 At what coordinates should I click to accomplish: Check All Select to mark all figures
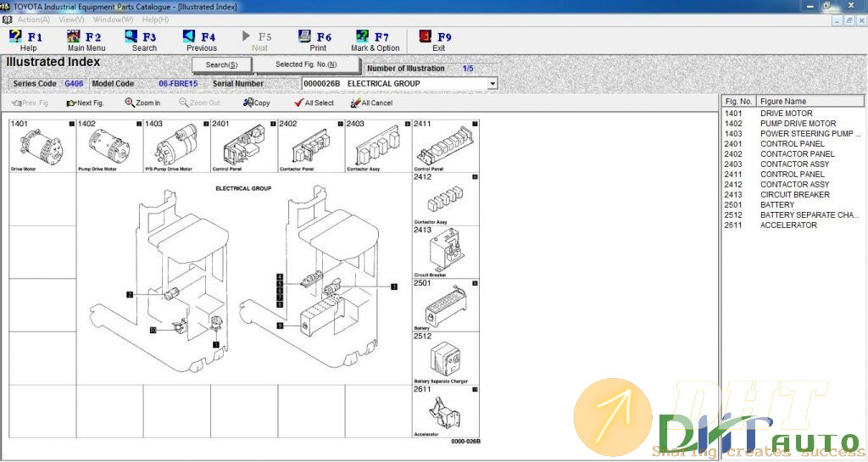(314, 103)
